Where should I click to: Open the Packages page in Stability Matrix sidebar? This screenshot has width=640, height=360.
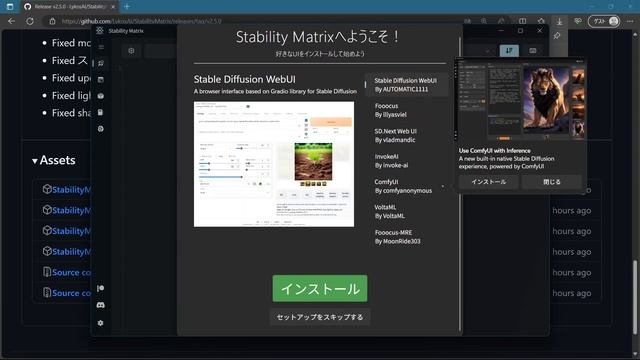pos(101,96)
